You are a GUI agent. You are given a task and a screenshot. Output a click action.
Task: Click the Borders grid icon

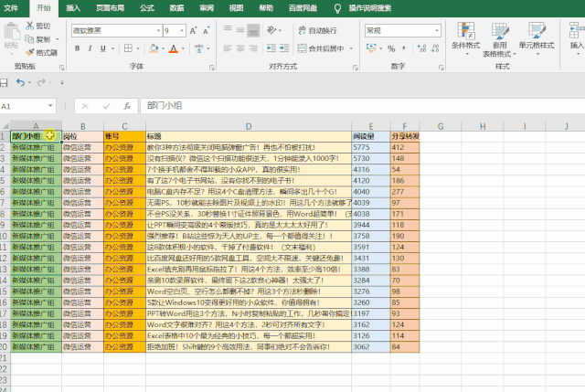tap(128, 48)
